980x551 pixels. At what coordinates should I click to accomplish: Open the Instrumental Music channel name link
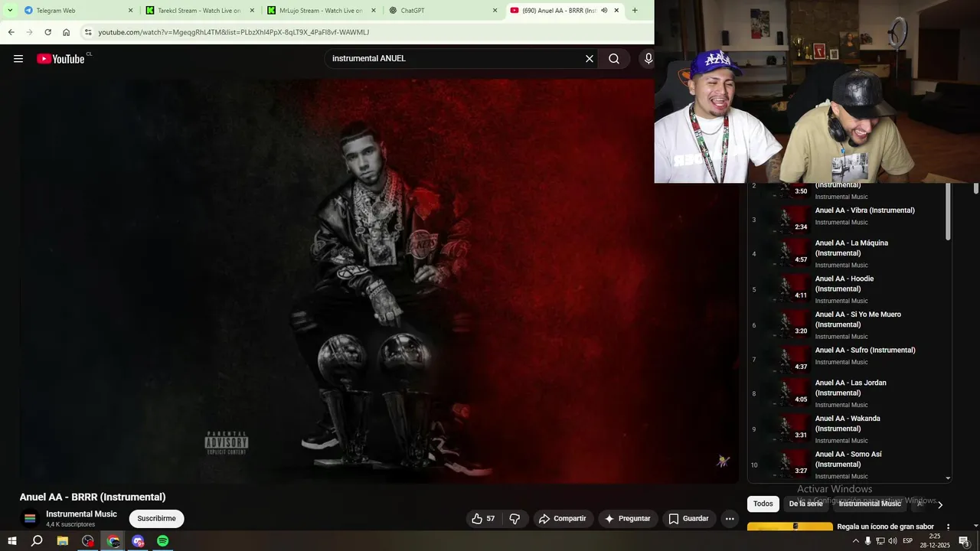click(81, 514)
